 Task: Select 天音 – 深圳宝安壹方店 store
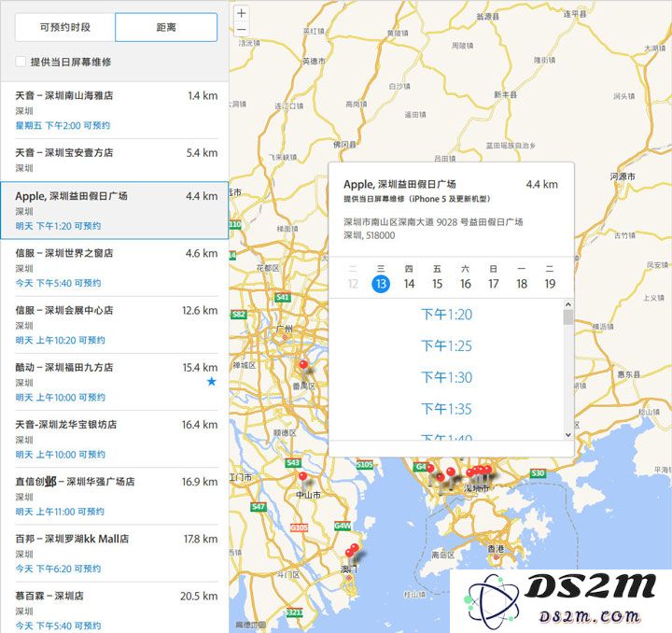pyautogui.click(x=116, y=160)
